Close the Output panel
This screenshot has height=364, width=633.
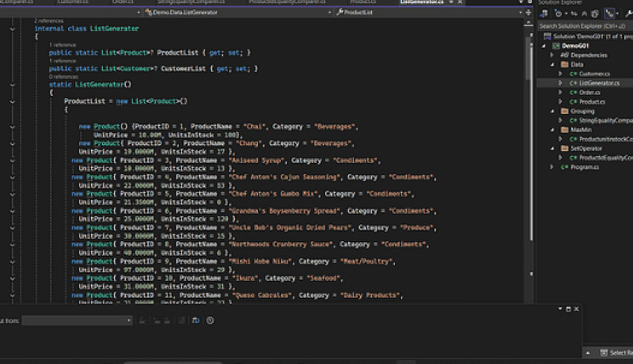577,309
